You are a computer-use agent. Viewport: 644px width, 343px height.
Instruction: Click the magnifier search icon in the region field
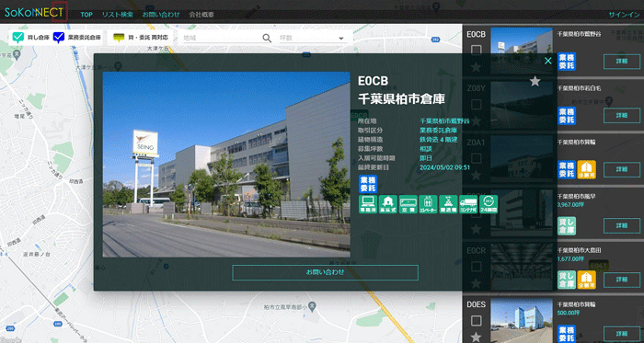(x=267, y=38)
